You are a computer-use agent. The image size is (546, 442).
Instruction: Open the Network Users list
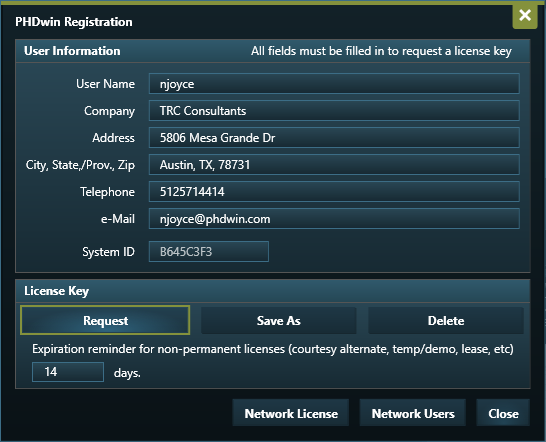click(x=413, y=413)
